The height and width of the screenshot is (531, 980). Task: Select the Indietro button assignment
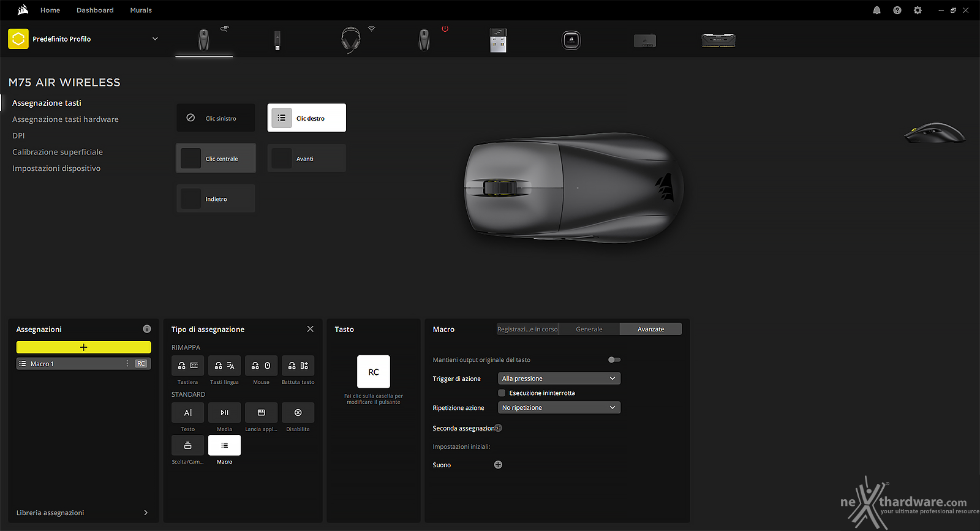216,198
